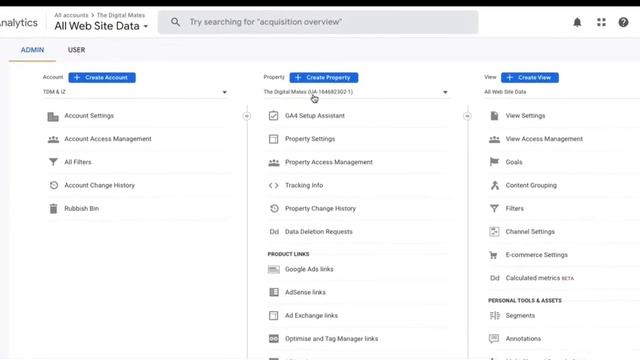Click the Segments icon

pos(495,316)
